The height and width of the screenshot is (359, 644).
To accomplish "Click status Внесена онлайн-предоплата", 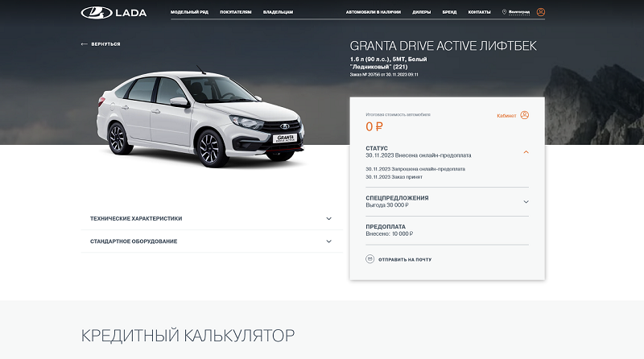I will [x=419, y=155].
